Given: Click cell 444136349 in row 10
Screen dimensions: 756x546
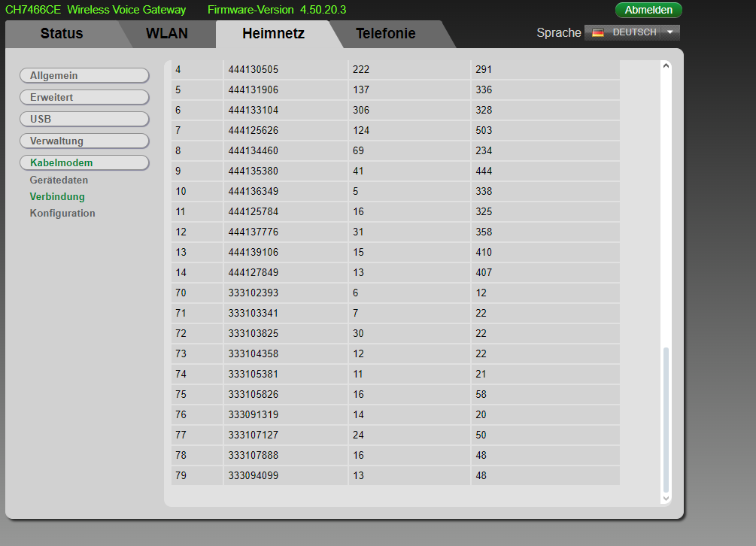Looking at the screenshot, I should (285, 191).
